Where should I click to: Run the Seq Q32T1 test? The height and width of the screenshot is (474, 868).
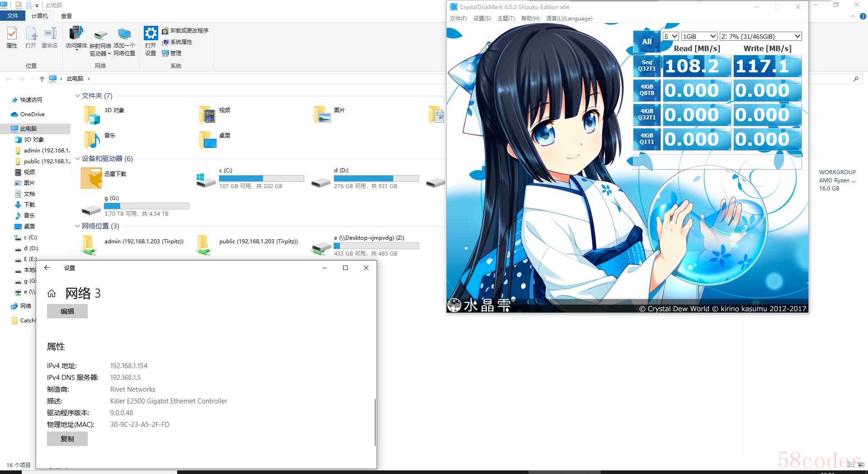[646, 66]
